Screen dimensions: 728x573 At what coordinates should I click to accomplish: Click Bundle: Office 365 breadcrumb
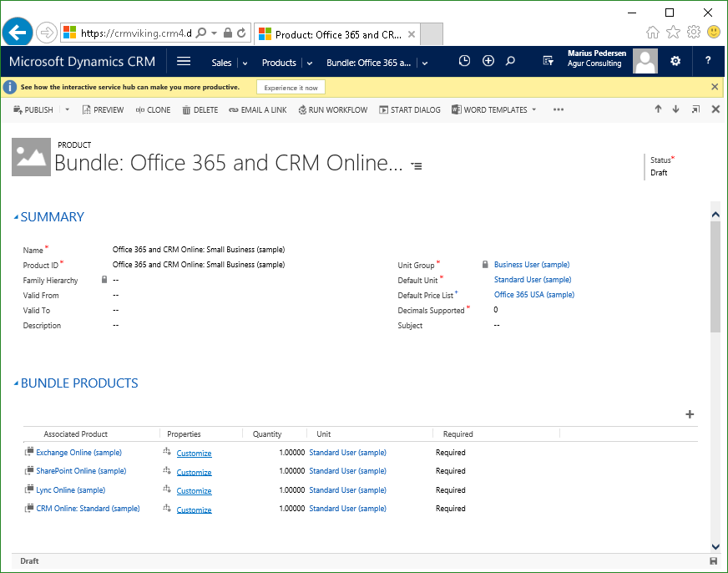point(369,63)
